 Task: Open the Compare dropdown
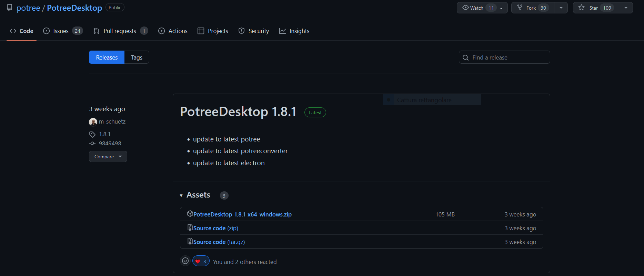[108, 157]
